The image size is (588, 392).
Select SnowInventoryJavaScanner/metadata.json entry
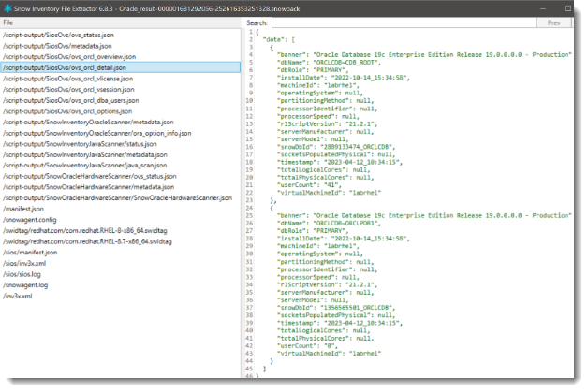(85, 154)
